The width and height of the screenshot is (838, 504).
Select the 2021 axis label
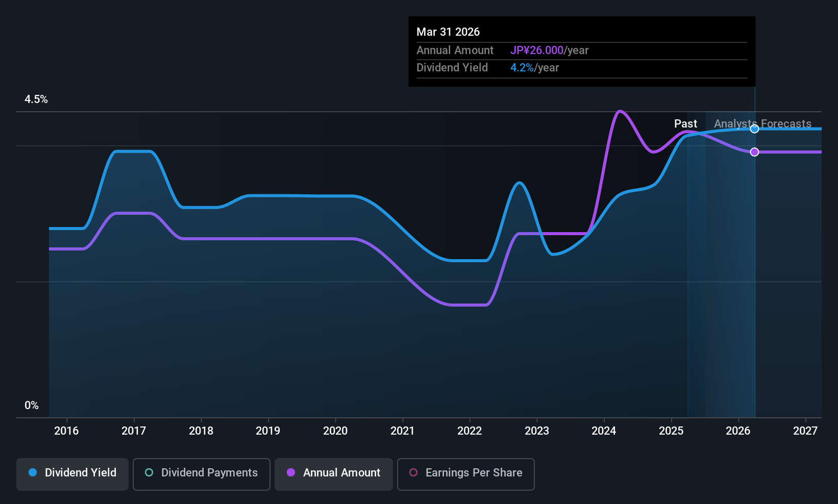pos(403,431)
